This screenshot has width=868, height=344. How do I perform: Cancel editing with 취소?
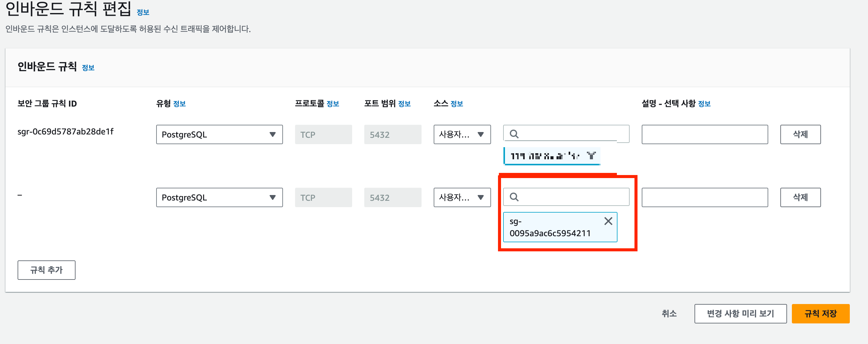(669, 313)
